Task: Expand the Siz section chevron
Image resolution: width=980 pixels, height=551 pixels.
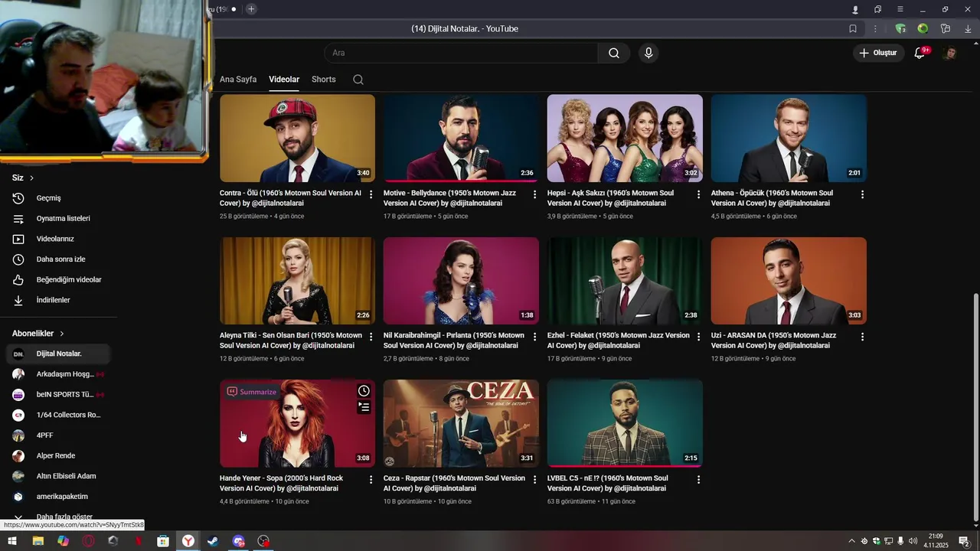Action: [31, 178]
